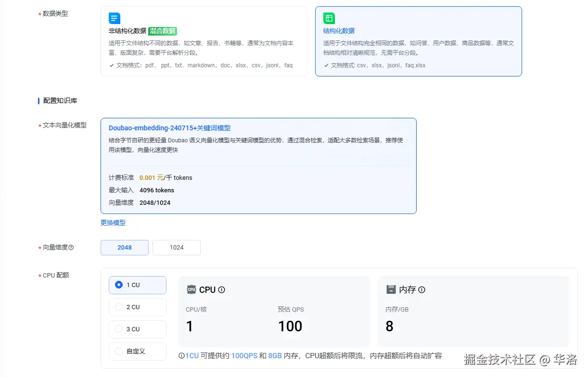588x377 pixels.
Task: Click the green structured data table icon
Action: 329,19
